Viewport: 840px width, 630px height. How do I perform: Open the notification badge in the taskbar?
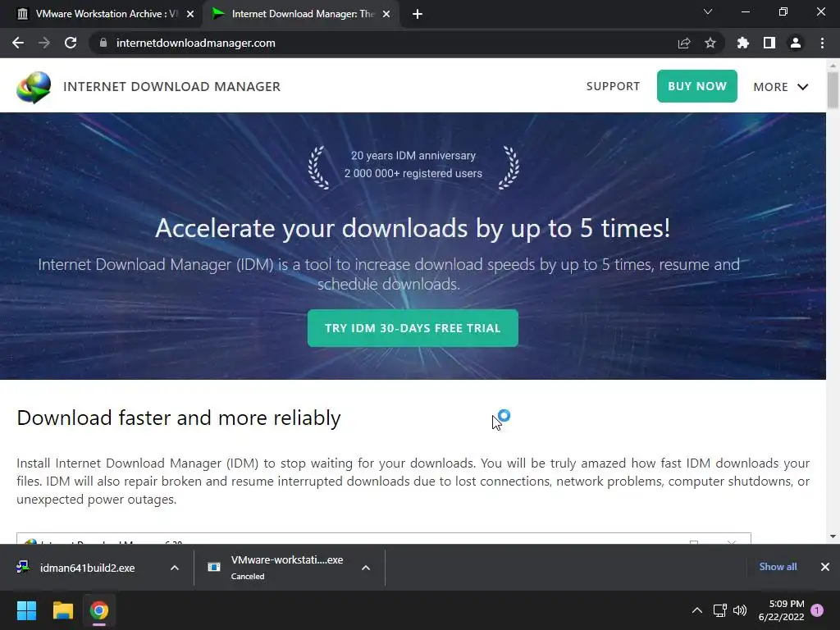(x=817, y=610)
